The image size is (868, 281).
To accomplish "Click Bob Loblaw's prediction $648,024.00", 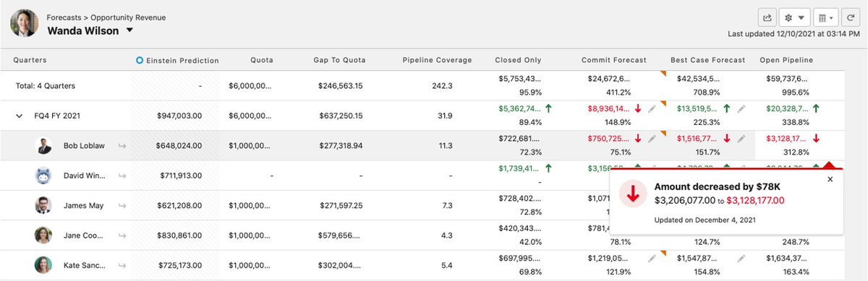I will point(179,146).
